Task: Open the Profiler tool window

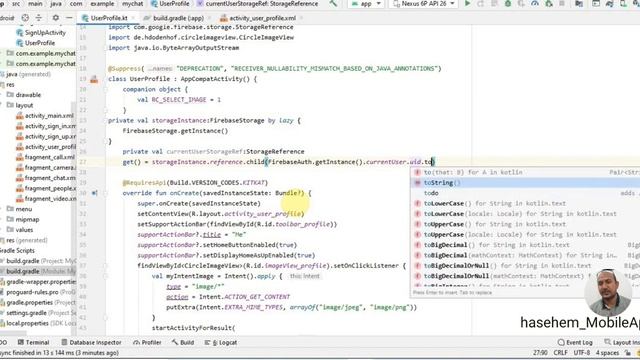Action: pos(147,342)
